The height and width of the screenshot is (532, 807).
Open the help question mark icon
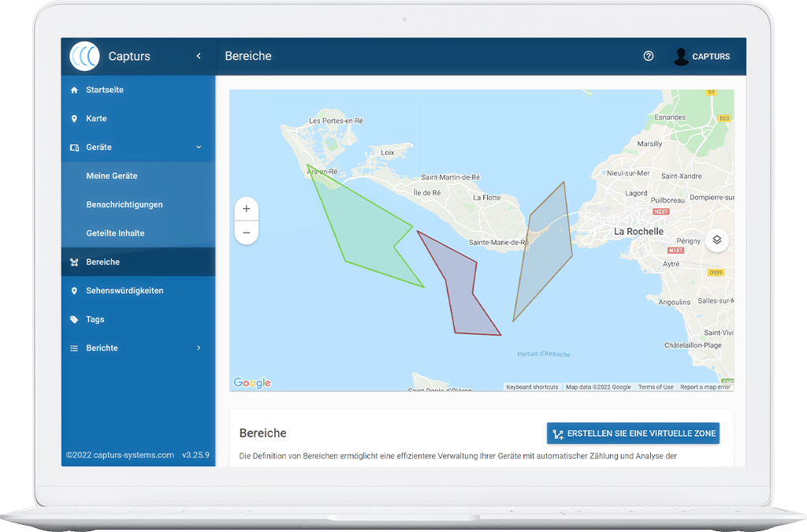tap(649, 56)
